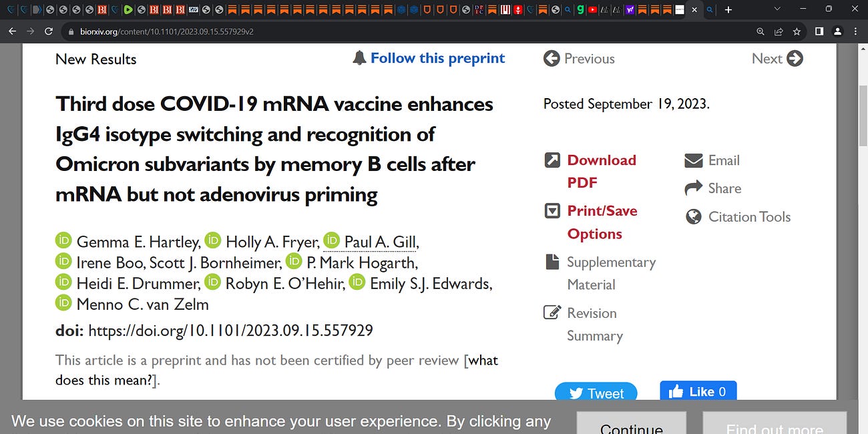Go to the Previous preprint arrow

pos(552,58)
